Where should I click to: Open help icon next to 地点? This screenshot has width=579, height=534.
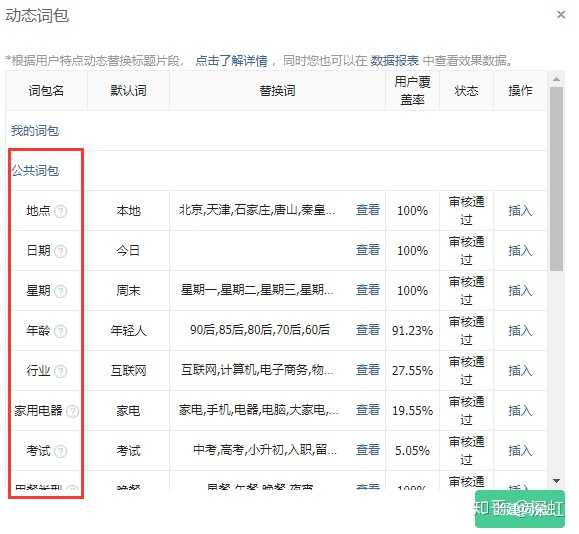pos(60,211)
